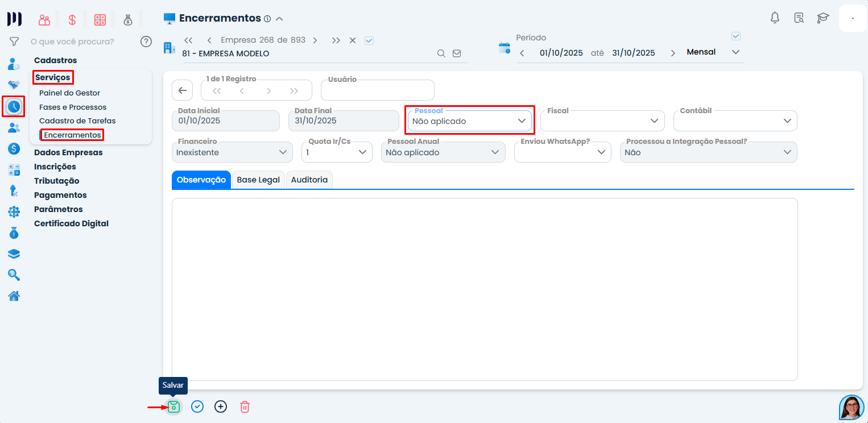Open the Pessoal dropdown
The width and height of the screenshot is (868, 423).
pos(470,121)
